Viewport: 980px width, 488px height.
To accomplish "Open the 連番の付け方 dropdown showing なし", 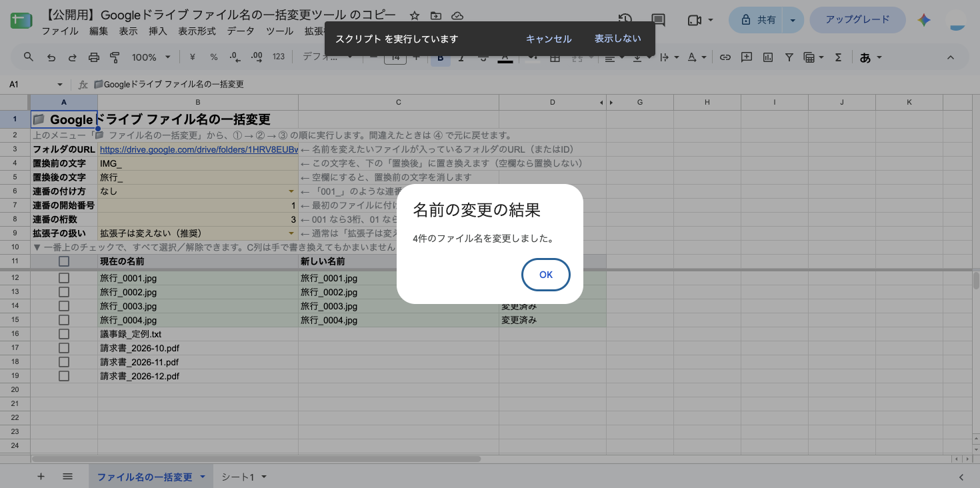I will coord(291,191).
